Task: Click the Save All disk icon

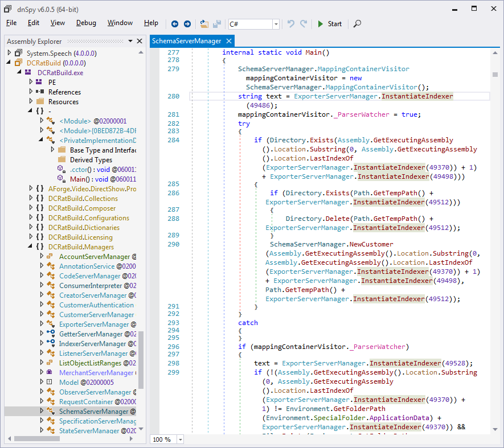Action: pos(216,24)
